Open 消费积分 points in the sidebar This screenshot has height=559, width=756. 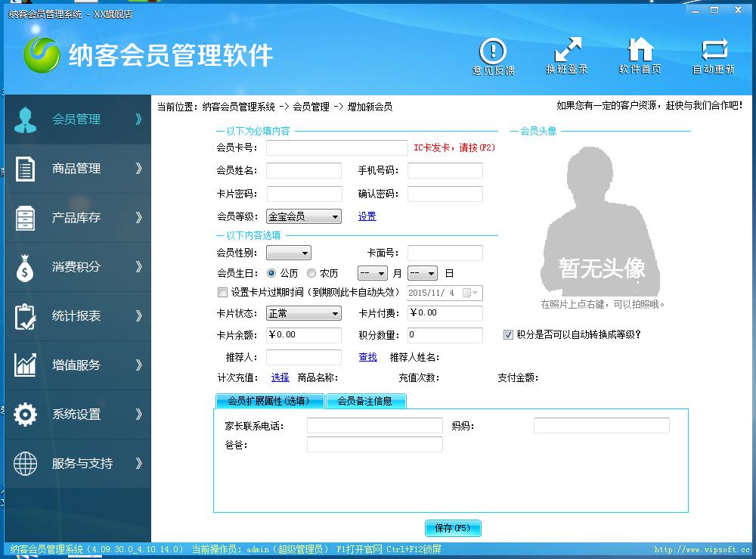(77, 267)
